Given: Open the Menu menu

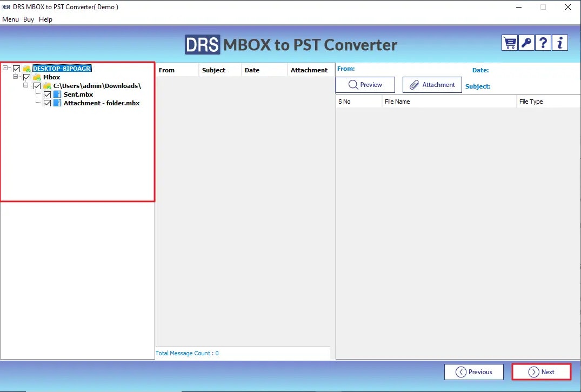Looking at the screenshot, I should 10,19.
